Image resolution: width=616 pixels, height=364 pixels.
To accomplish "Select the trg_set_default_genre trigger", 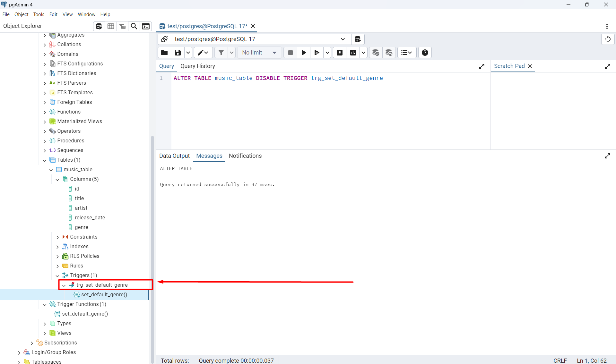I will pos(102,285).
